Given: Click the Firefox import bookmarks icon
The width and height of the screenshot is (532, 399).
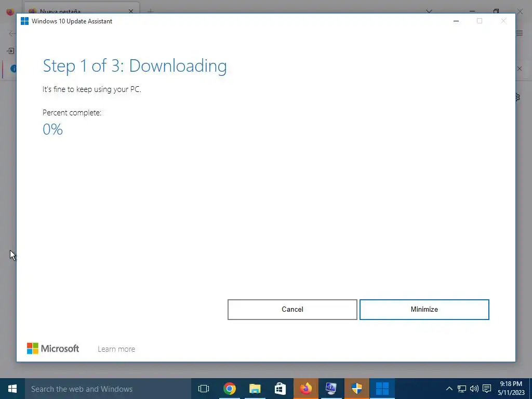Looking at the screenshot, I should (10, 51).
